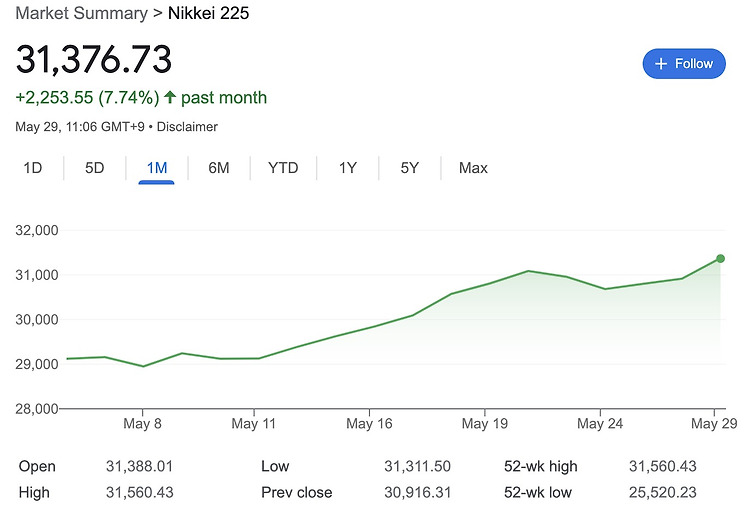Click the Prev close value 30,916.31
Screen dimensions: 750x515
[418, 493]
